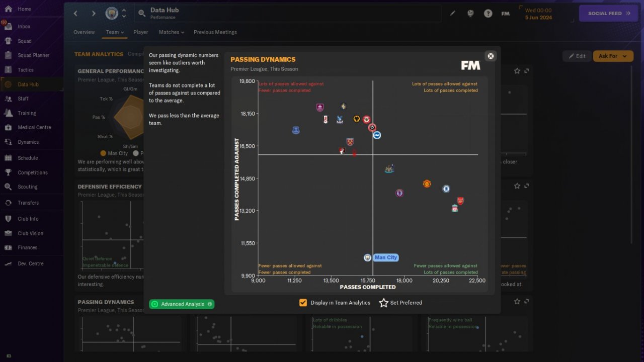Viewport: 644px width, 362px height.
Task: Click the pencil edit icon in top bar
Action: [x=452, y=14]
